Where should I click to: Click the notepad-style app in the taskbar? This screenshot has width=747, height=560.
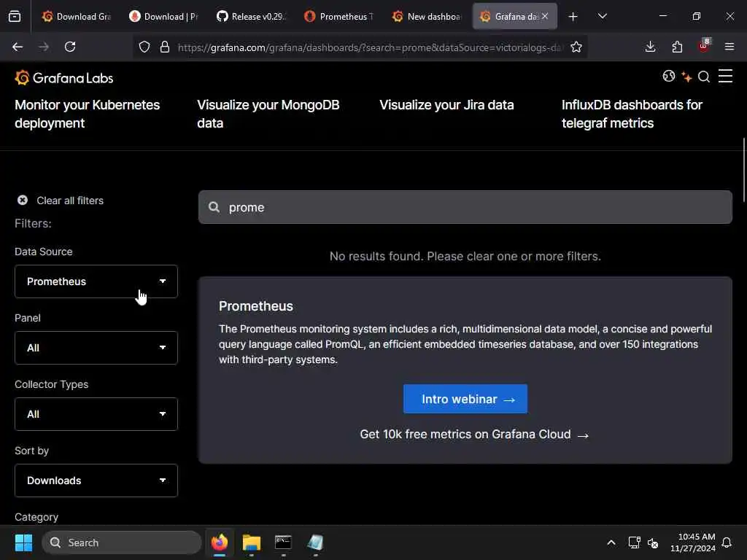pyautogui.click(x=315, y=542)
